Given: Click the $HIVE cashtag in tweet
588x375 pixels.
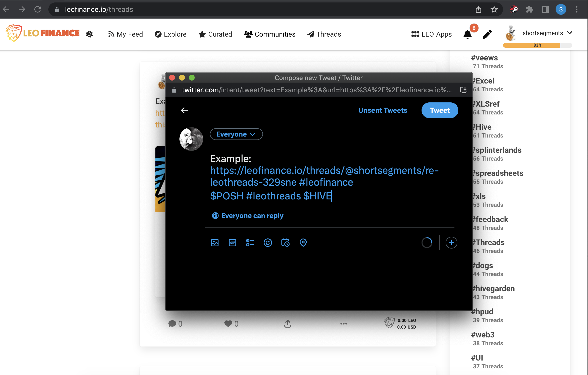Looking at the screenshot, I should click(317, 196).
